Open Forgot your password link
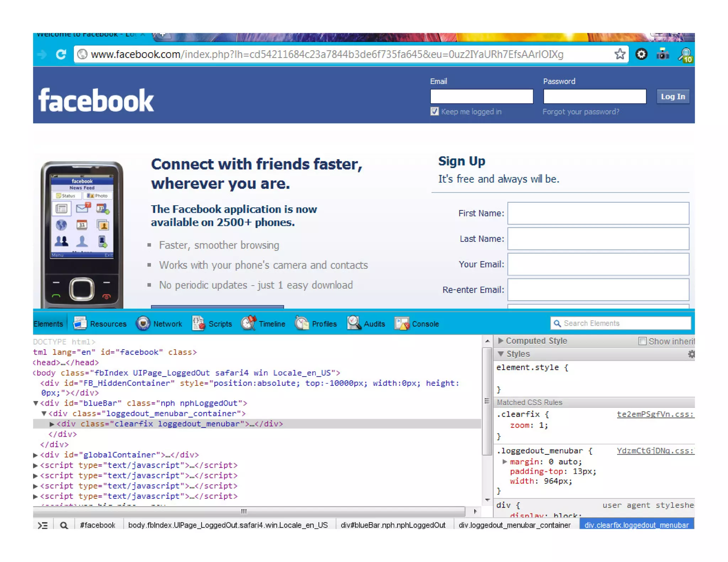Viewport: 728px width, 562px height. [x=580, y=112]
